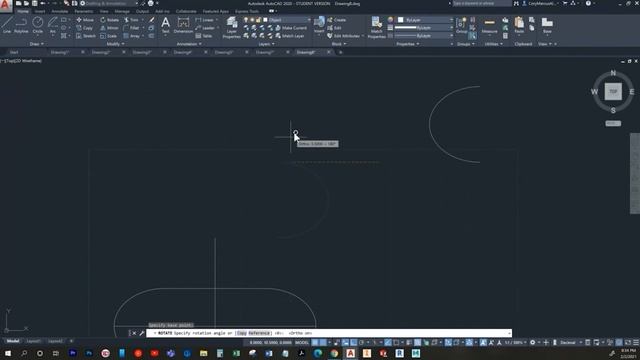Open the AutoCAD application menu

pos(5,5)
